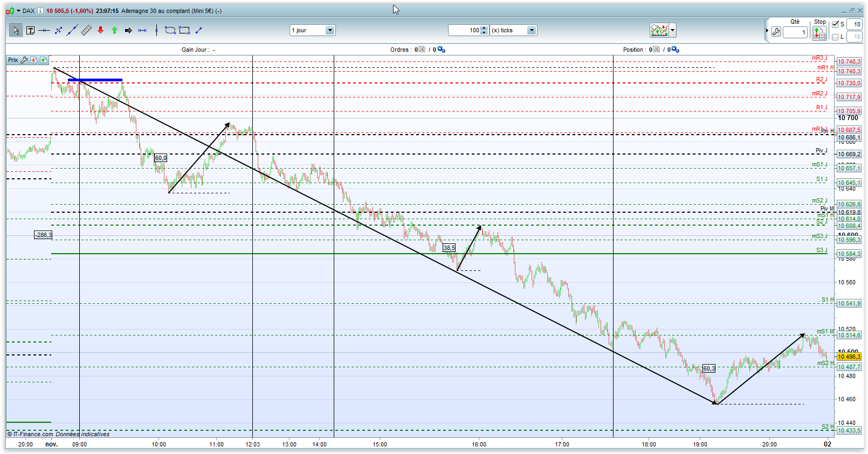Viewport: 868px width, 454px height.
Task: Click the cancel orders icon next to Ordres
Action: [x=422, y=50]
